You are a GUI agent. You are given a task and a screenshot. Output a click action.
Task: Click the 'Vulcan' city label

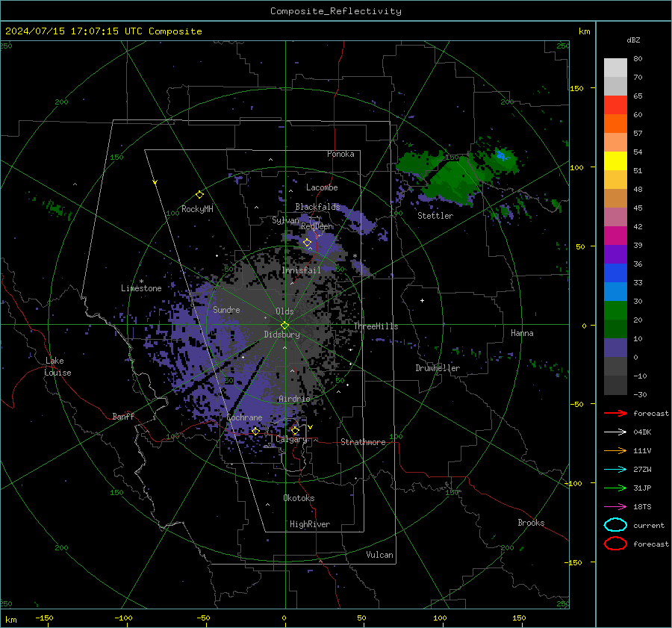(x=379, y=555)
